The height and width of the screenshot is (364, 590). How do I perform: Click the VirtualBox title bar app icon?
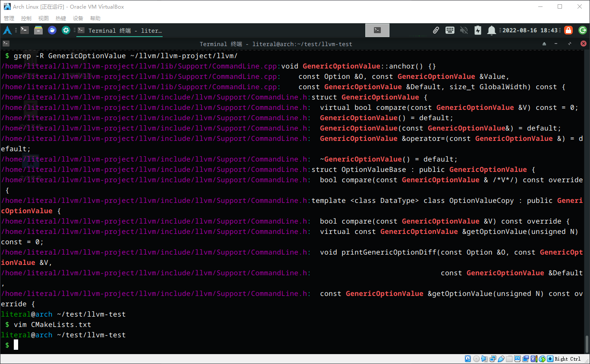click(x=7, y=6)
